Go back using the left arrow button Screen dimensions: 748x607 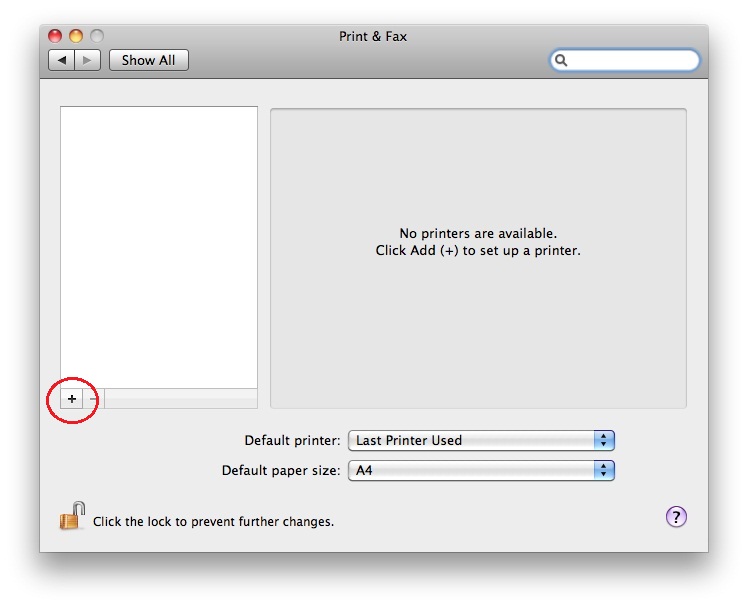point(62,60)
